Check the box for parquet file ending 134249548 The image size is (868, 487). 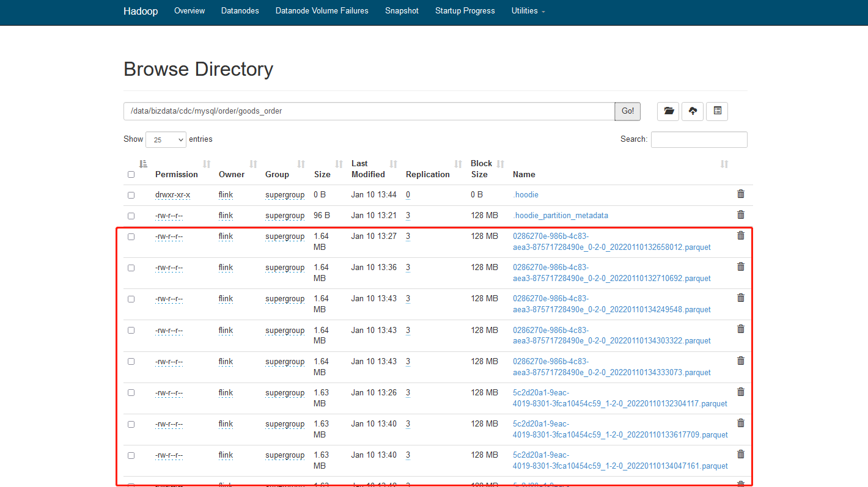tap(131, 299)
